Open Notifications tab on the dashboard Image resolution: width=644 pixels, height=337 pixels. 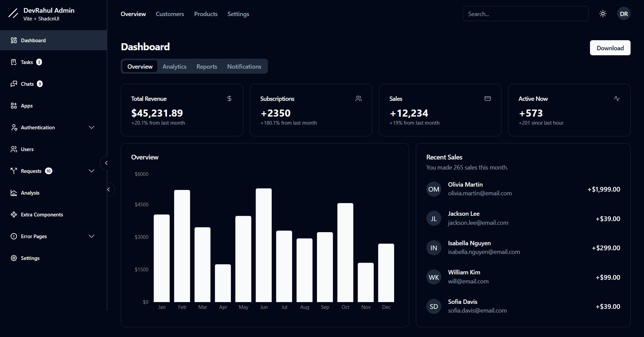click(x=244, y=66)
